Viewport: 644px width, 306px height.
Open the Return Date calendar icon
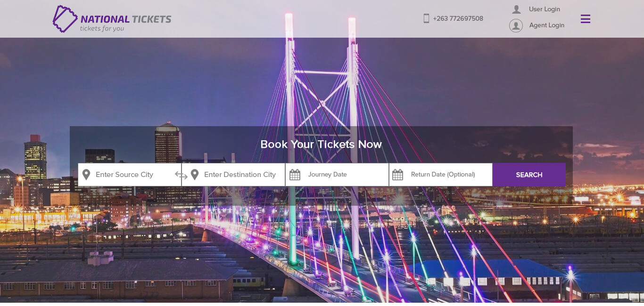tap(397, 175)
